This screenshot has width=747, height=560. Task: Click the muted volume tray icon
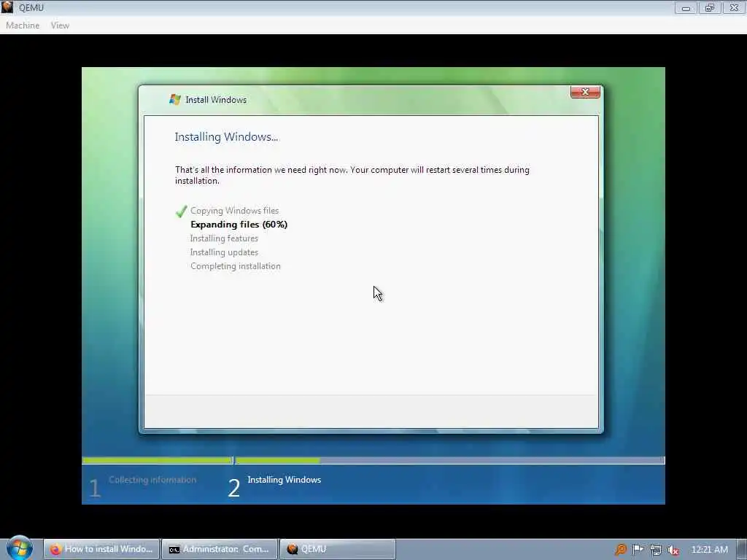673,550
